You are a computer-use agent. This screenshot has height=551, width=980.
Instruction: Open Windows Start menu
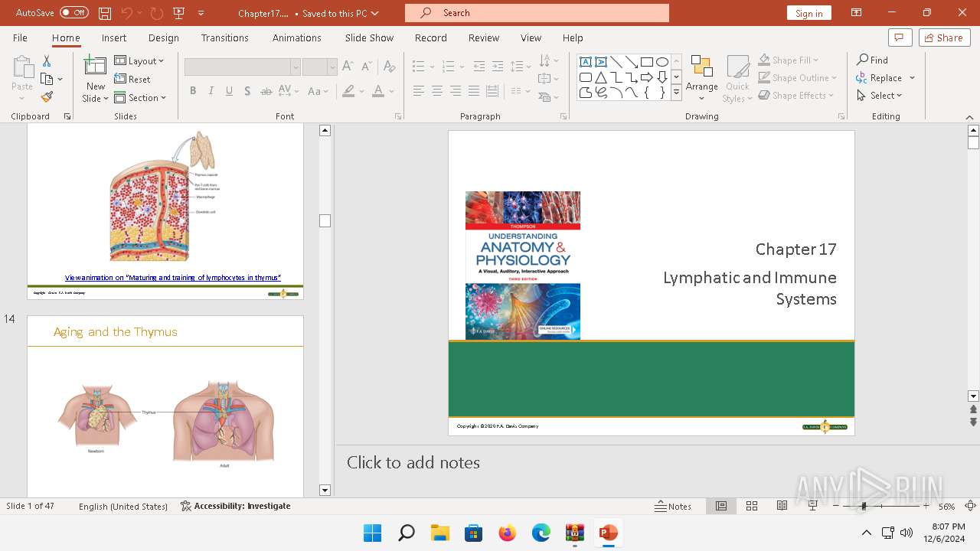pyautogui.click(x=373, y=533)
